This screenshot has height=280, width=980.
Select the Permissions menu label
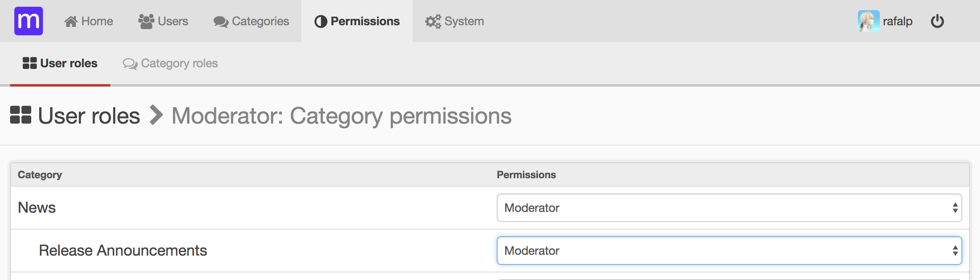[x=365, y=21]
